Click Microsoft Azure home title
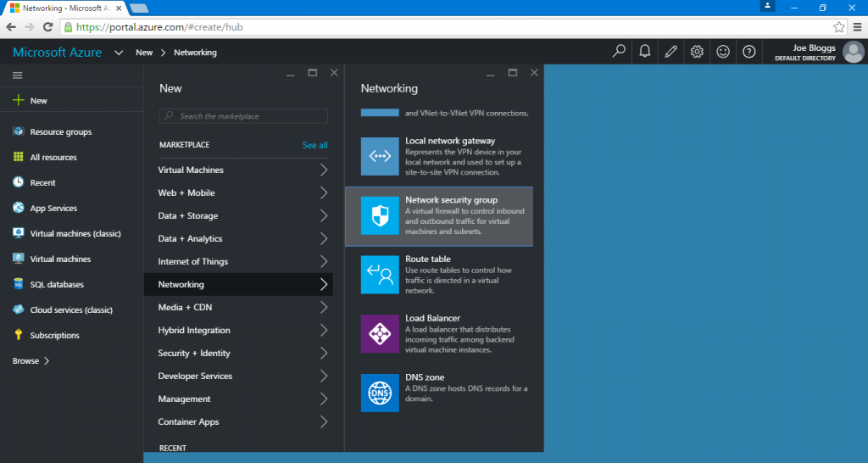Viewport: 868px width, 463px height. tap(57, 52)
